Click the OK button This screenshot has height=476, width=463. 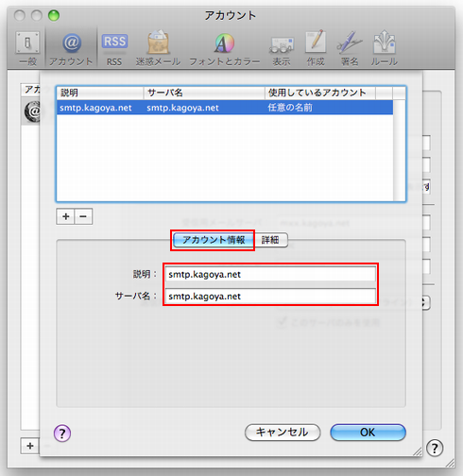[368, 433]
